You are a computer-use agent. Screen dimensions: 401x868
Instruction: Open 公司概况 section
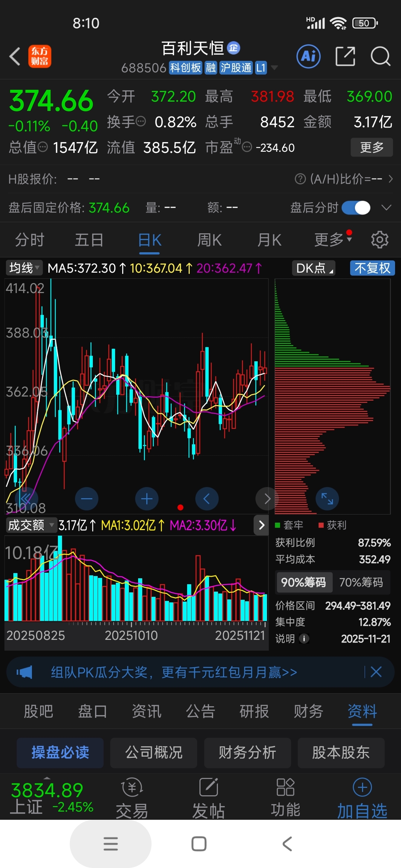(x=154, y=753)
